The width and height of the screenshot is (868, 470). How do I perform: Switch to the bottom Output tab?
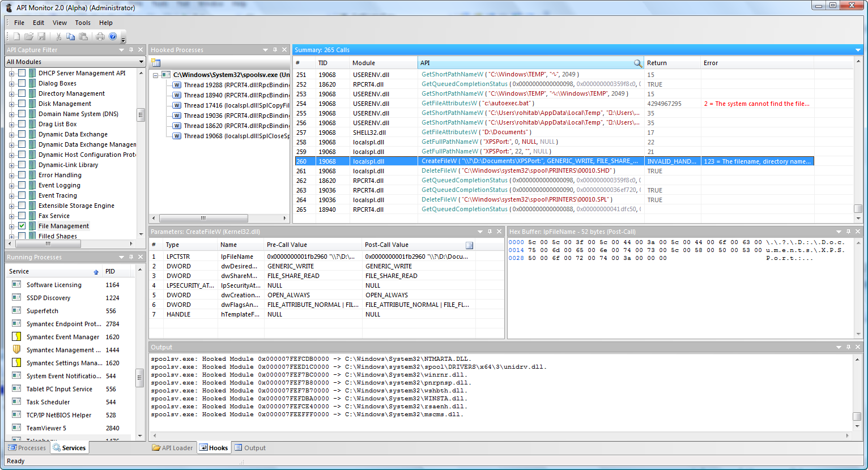click(250, 448)
